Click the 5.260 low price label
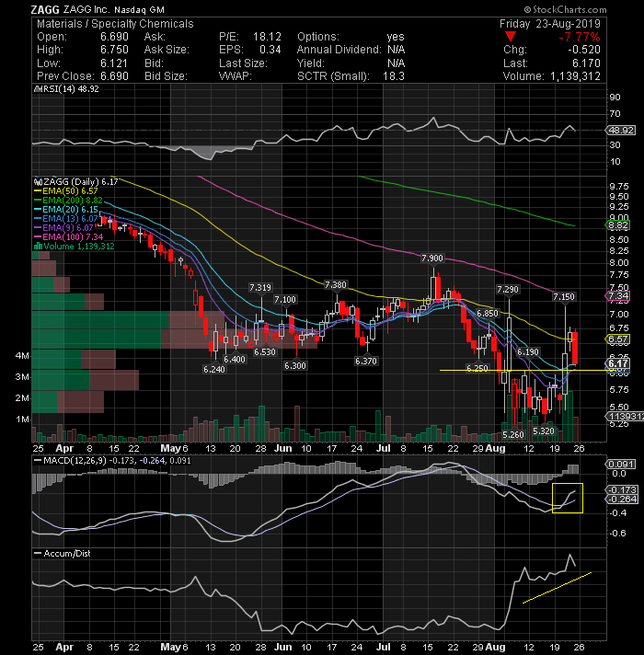 pyautogui.click(x=512, y=434)
